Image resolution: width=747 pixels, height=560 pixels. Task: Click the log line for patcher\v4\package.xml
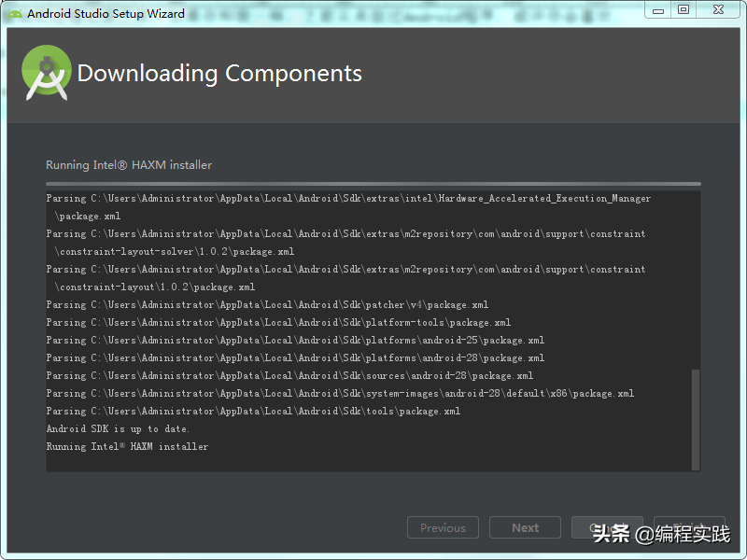267,305
